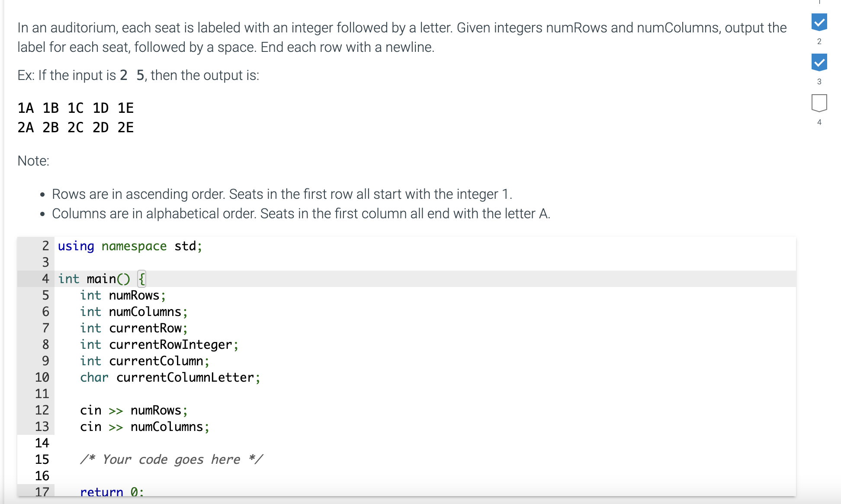This screenshot has height=504, width=841.
Task: Place cursor on blank editor line 14
Action: pyautogui.click(x=260, y=443)
